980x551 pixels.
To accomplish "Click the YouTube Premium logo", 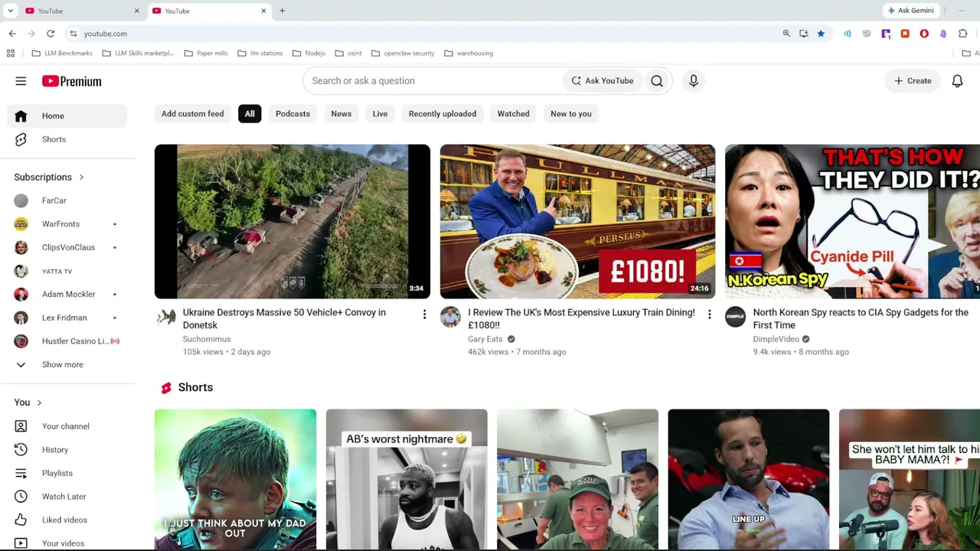I will click(x=71, y=81).
